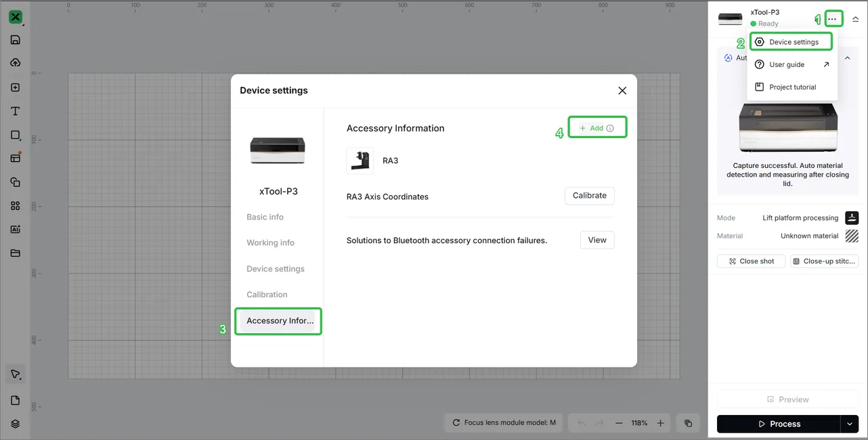Open the AI image tool
The image size is (868, 440).
[16, 229]
